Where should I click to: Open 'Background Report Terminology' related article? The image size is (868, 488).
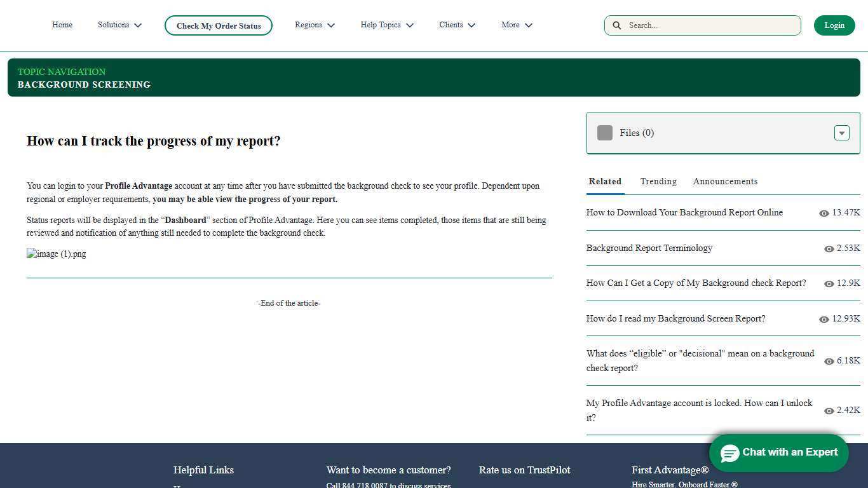tap(649, 248)
